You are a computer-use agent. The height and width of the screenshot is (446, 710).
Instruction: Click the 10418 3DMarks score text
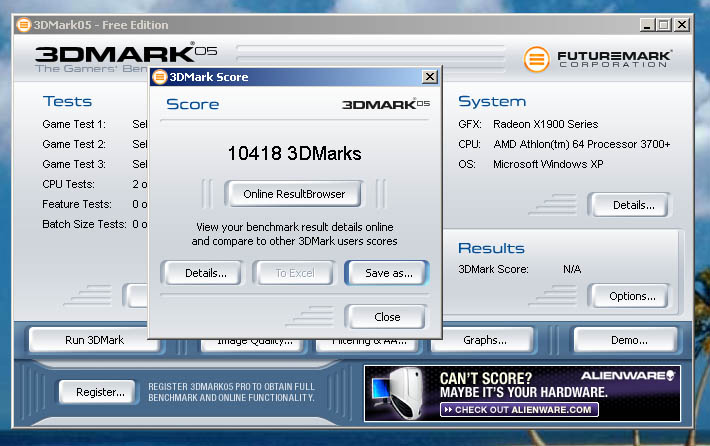[x=294, y=153]
